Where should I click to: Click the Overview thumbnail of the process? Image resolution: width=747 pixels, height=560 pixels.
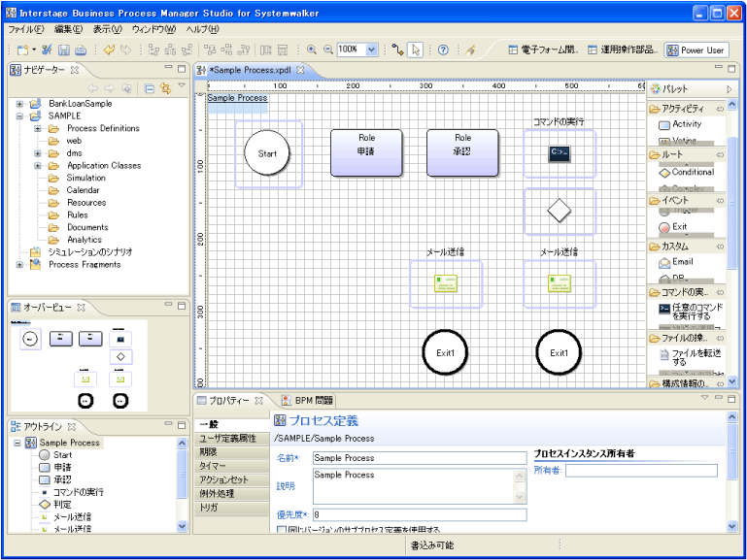click(x=79, y=365)
